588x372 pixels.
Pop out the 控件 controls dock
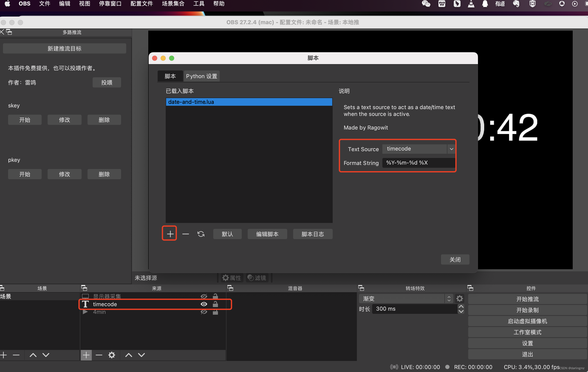[x=470, y=288]
